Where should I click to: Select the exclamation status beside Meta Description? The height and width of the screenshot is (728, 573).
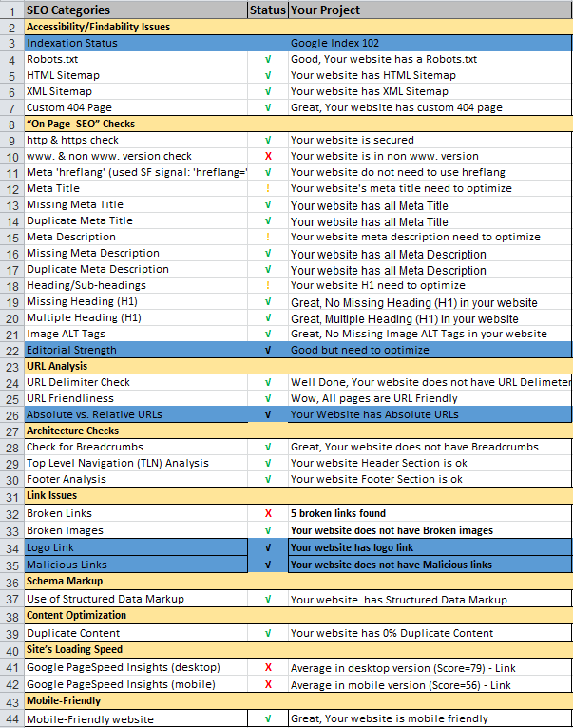tap(268, 237)
